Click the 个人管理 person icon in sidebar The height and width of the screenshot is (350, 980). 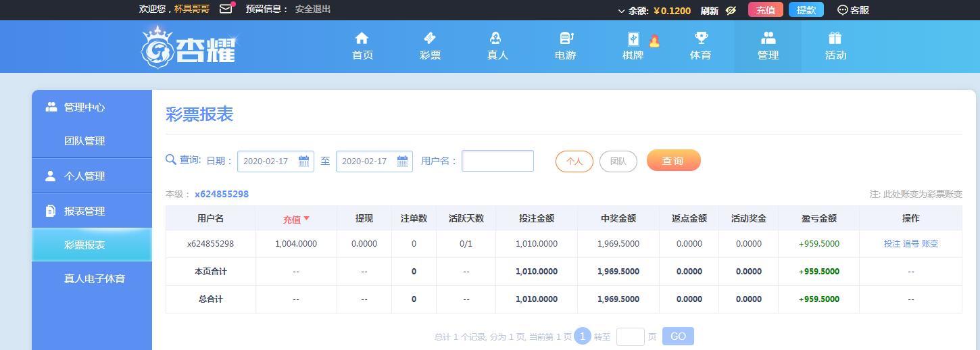pos(50,176)
